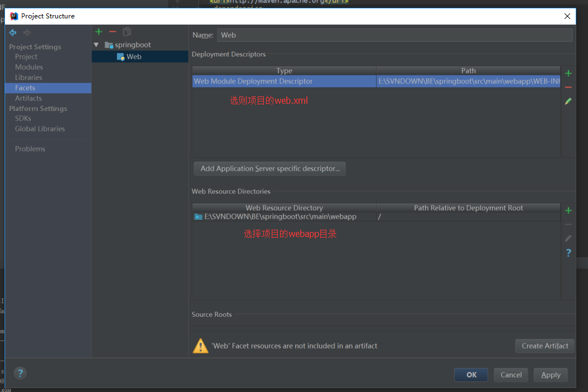588x392 pixels.
Task: Open Libraries settings section
Action: [x=28, y=78]
